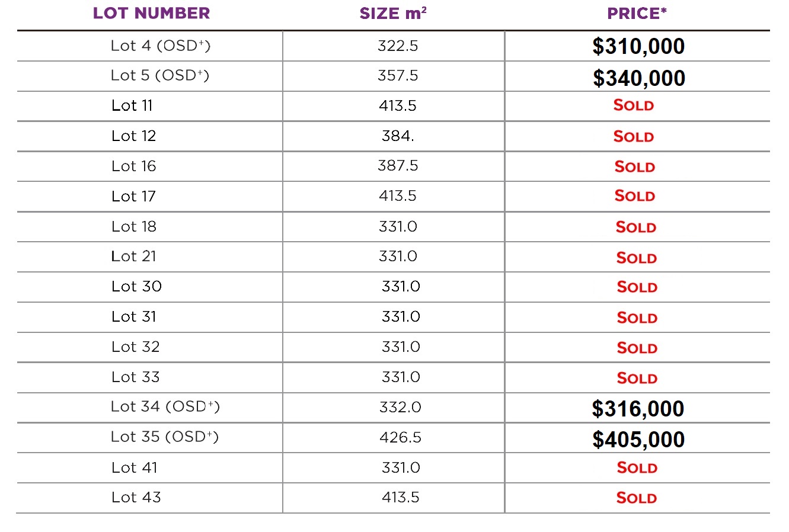This screenshot has height=532, width=789.
Task: Click the Sold status for Lot 43
Action: click(x=636, y=498)
